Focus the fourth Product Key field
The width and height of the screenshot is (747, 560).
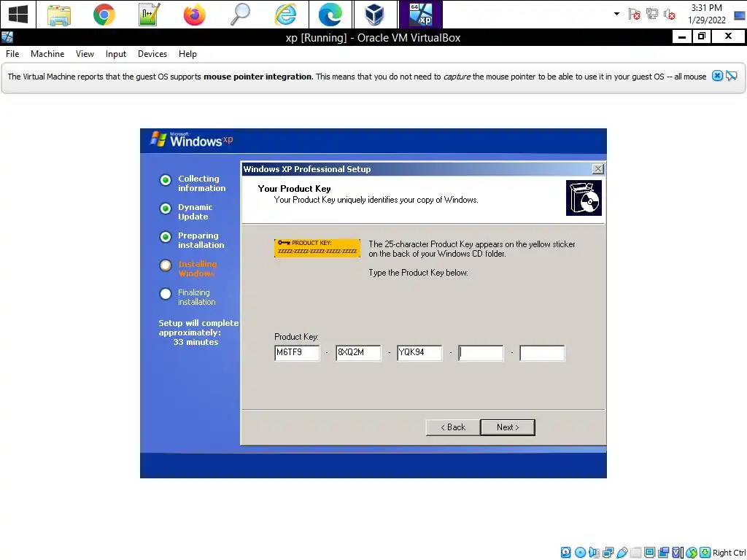[x=481, y=353]
